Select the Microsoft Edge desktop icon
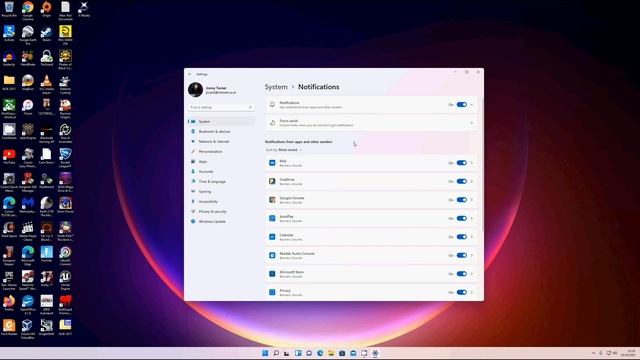640x360 pixels. pos(28,256)
